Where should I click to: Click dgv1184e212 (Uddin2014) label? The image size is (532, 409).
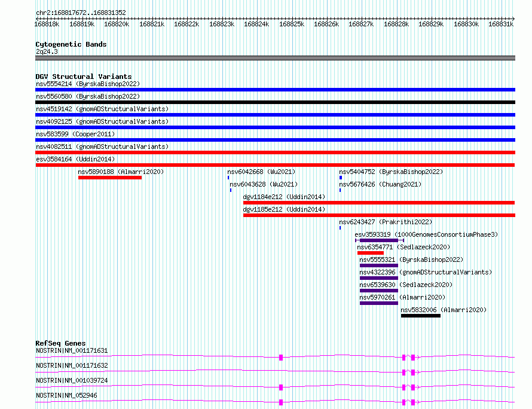[284, 197]
